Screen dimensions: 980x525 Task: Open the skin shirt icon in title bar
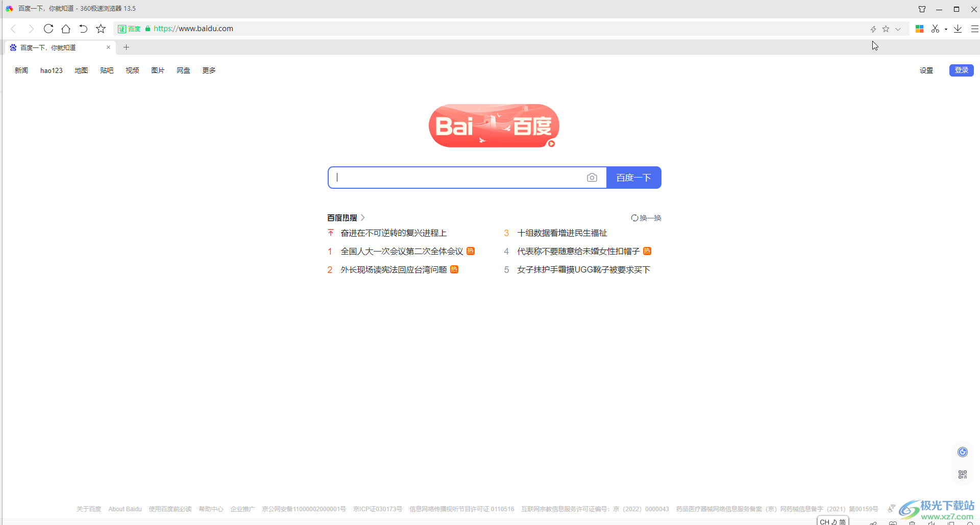pyautogui.click(x=922, y=9)
